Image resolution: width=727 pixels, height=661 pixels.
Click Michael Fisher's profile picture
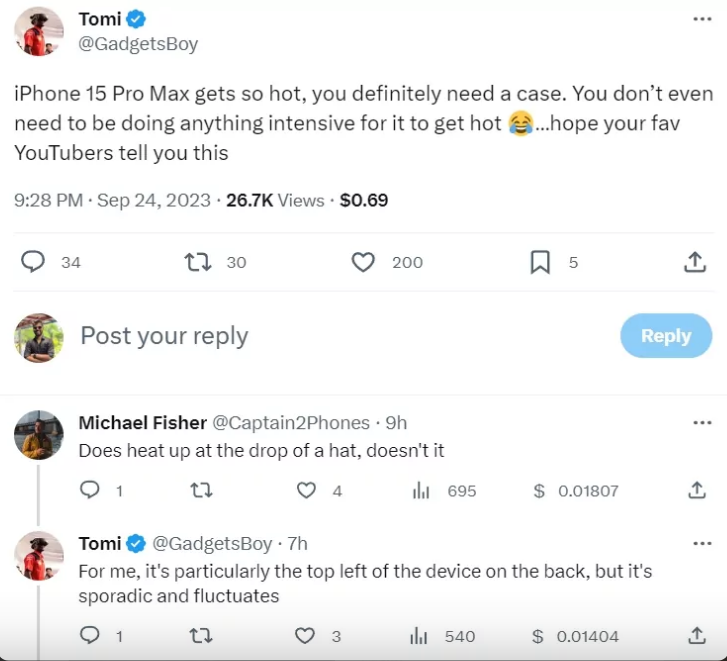coord(40,435)
